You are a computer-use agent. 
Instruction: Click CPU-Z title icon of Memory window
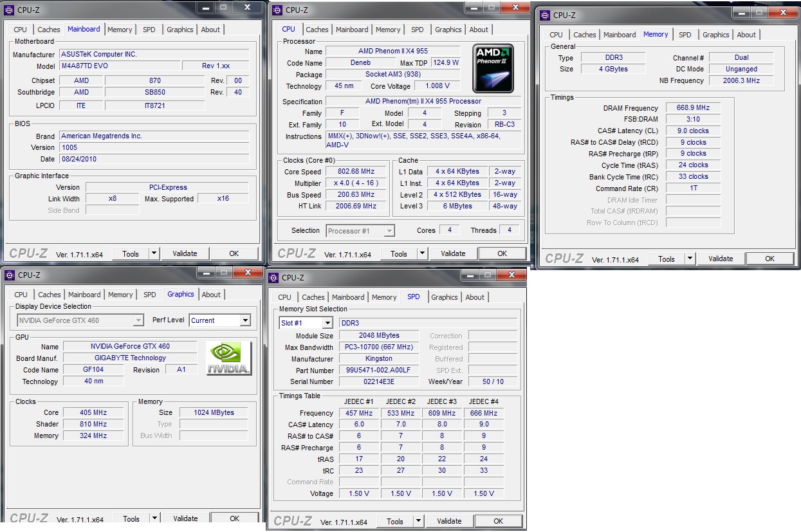(x=546, y=15)
